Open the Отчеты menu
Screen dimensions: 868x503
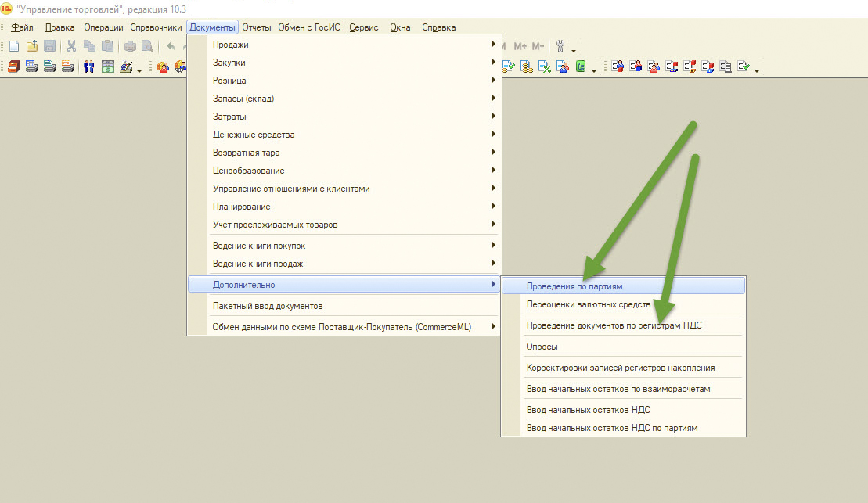point(256,27)
